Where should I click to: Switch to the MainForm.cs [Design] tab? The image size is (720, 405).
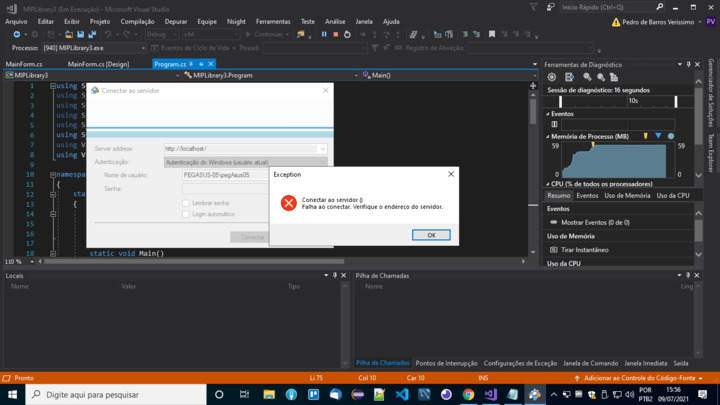point(98,64)
